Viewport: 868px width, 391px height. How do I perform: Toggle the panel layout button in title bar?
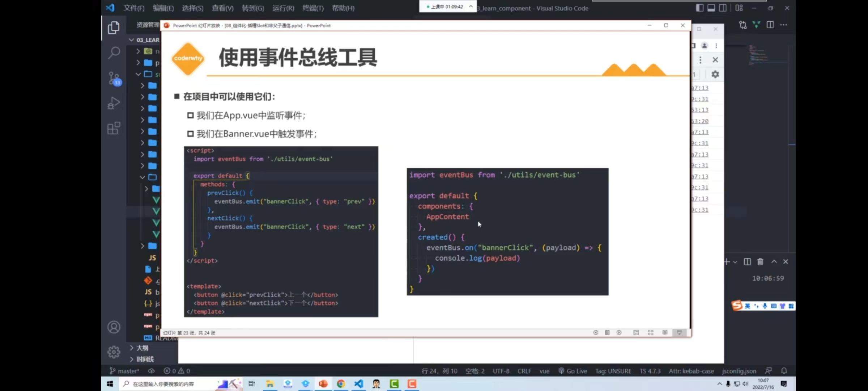coord(711,8)
